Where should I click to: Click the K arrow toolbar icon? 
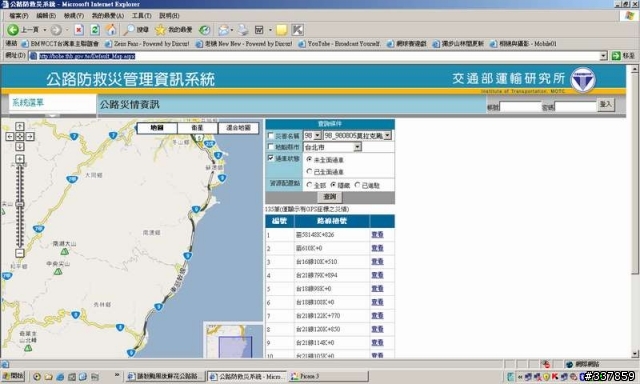298,30
